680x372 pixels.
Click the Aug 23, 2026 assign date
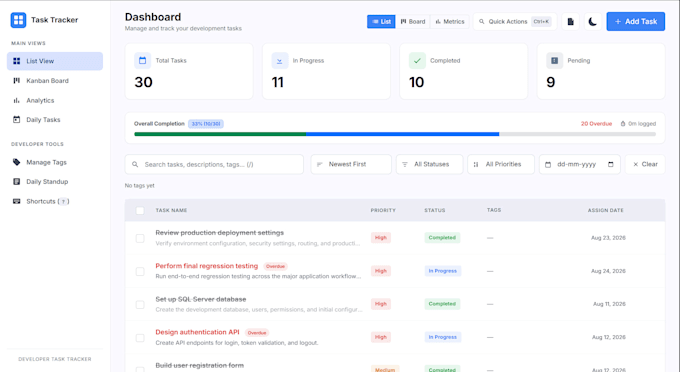pyautogui.click(x=608, y=238)
